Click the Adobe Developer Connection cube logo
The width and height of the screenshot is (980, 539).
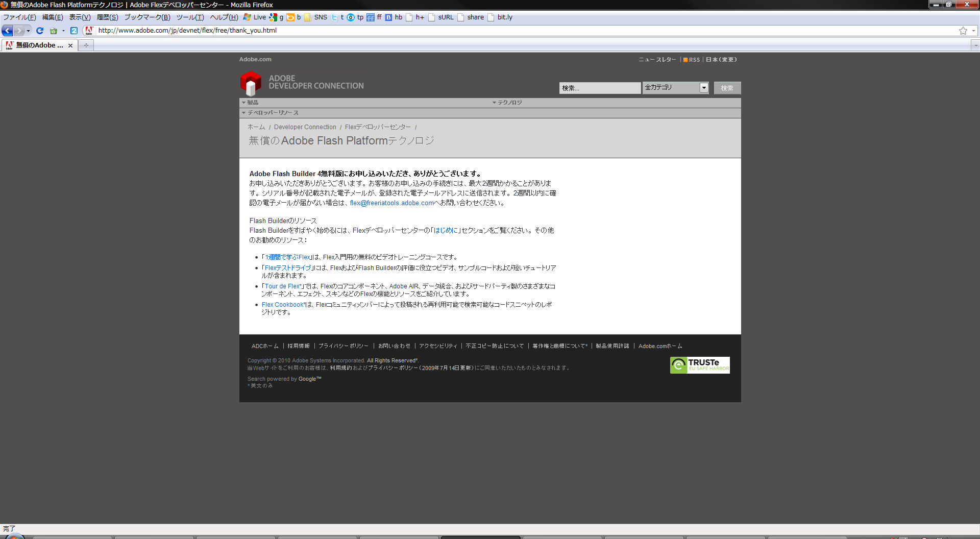251,83
